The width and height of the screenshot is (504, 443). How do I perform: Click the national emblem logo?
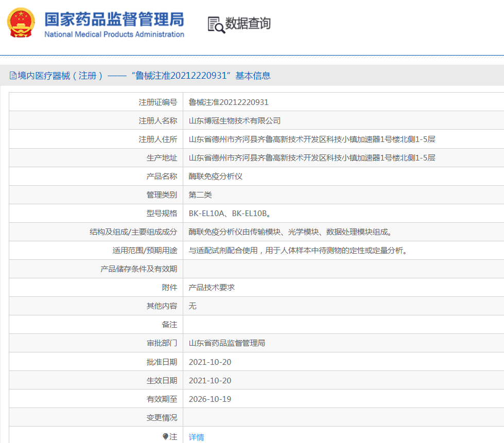[21, 23]
